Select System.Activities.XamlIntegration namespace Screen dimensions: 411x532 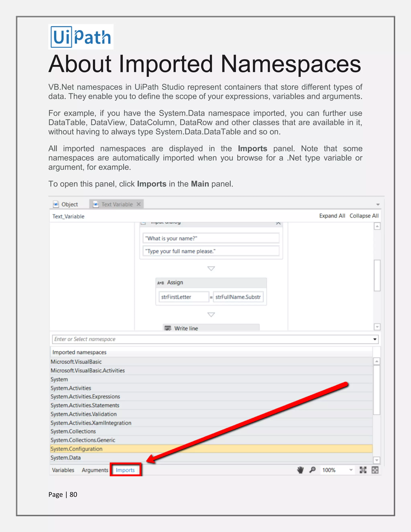211,423
